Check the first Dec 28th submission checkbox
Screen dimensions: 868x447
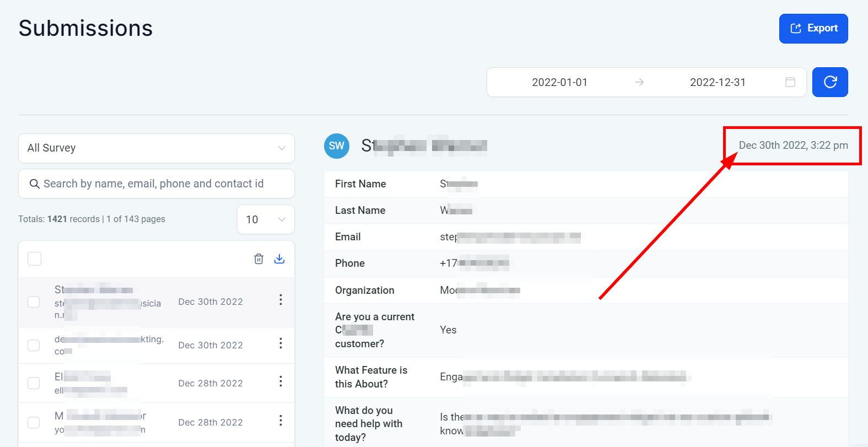pyautogui.click(x=34, y=384)
